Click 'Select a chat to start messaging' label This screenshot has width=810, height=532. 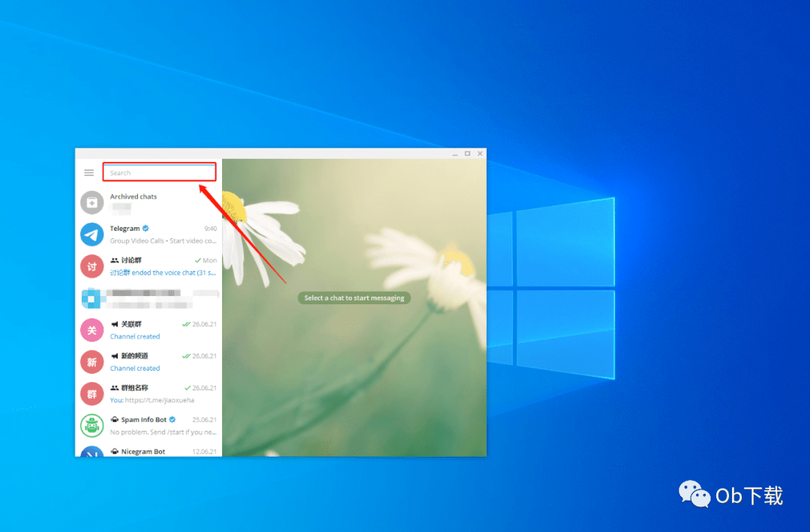coord(354,297)
